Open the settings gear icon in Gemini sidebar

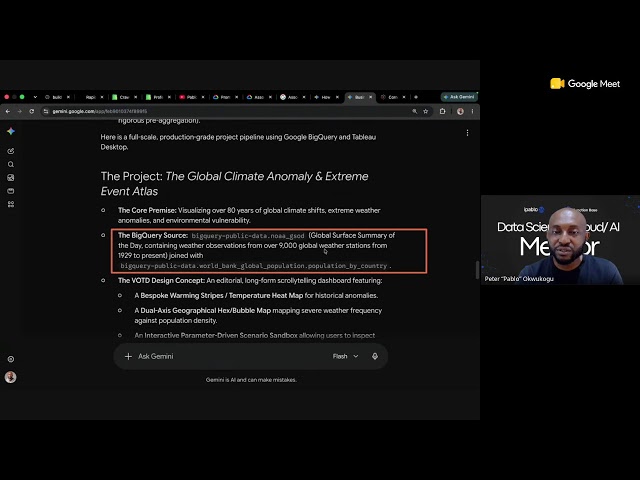11,359
